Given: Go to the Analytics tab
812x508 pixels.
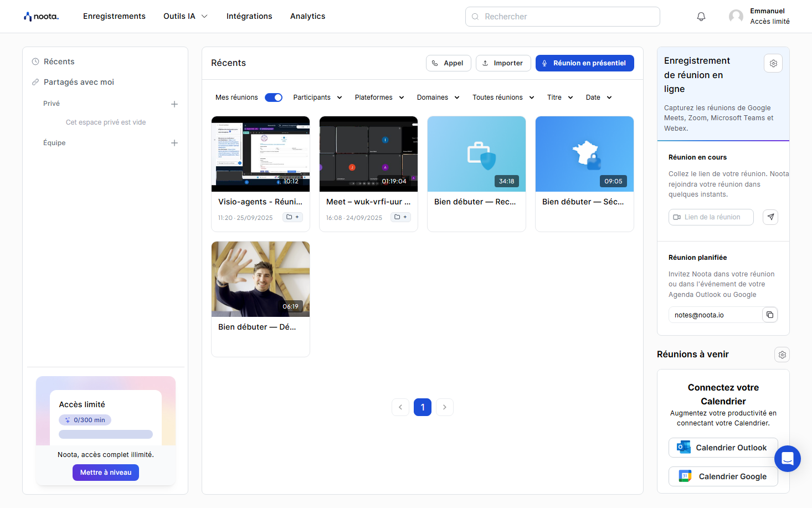Looking at the screenshot, I should [307, 17].
